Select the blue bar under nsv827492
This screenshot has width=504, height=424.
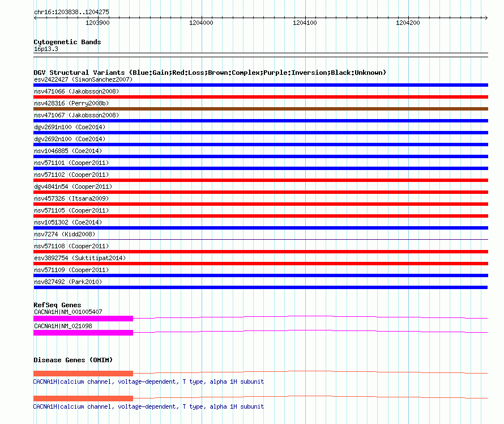[x=260, y=287]
